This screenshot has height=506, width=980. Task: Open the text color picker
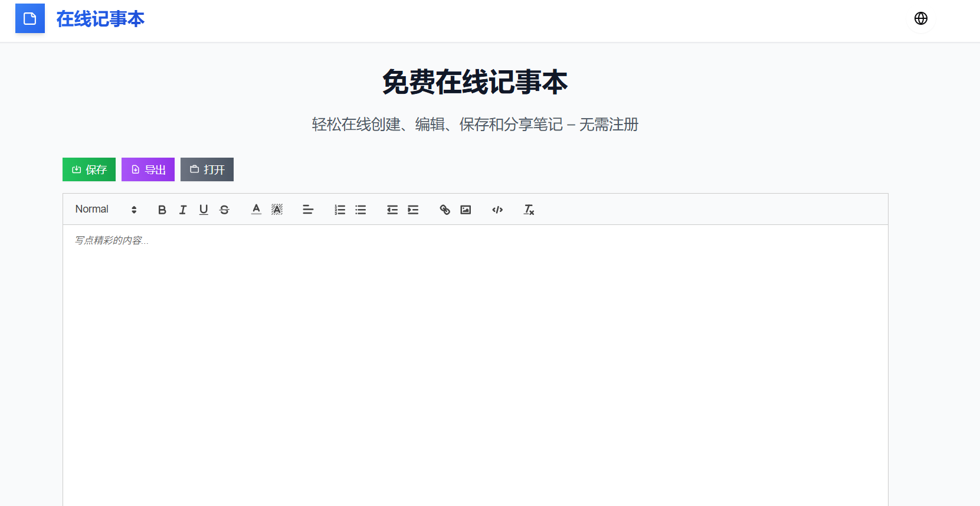pyautogui.click(x=256, y=210)
